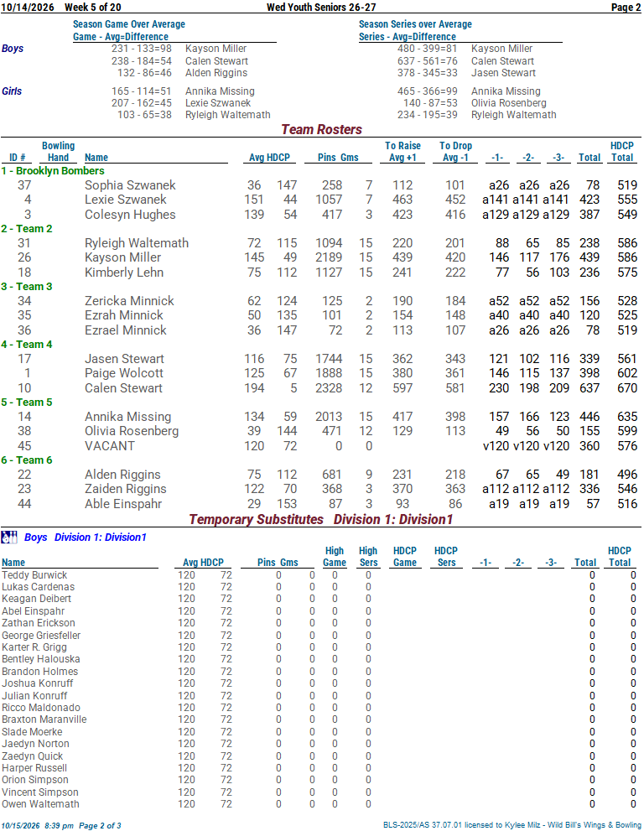This screenshot has width=644, height=831.
Task: Select the '4 - Team 4' heading
Action: (27, 344)
